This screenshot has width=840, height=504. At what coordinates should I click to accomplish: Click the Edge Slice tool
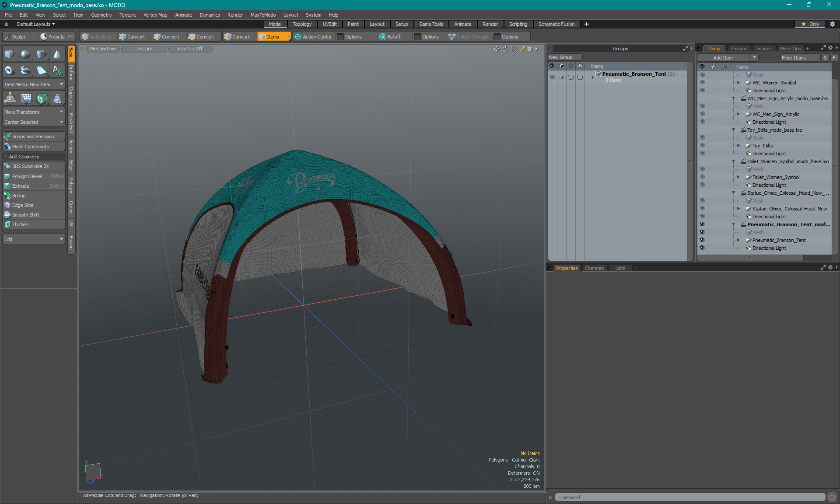(x=34, y=205)
